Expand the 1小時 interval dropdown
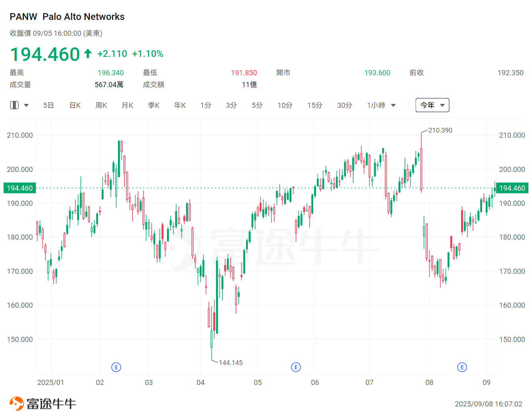532x420 pixels. coord(381,105)
